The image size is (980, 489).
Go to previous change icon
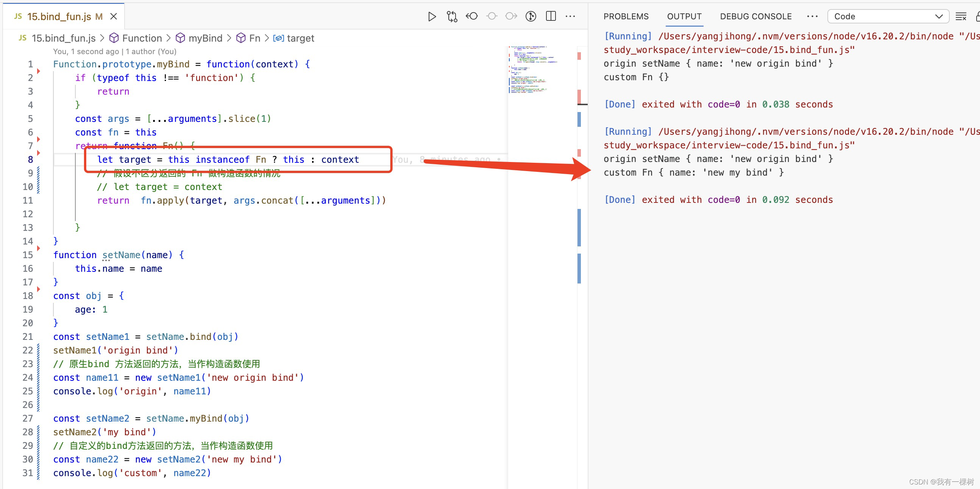(472, 16)
